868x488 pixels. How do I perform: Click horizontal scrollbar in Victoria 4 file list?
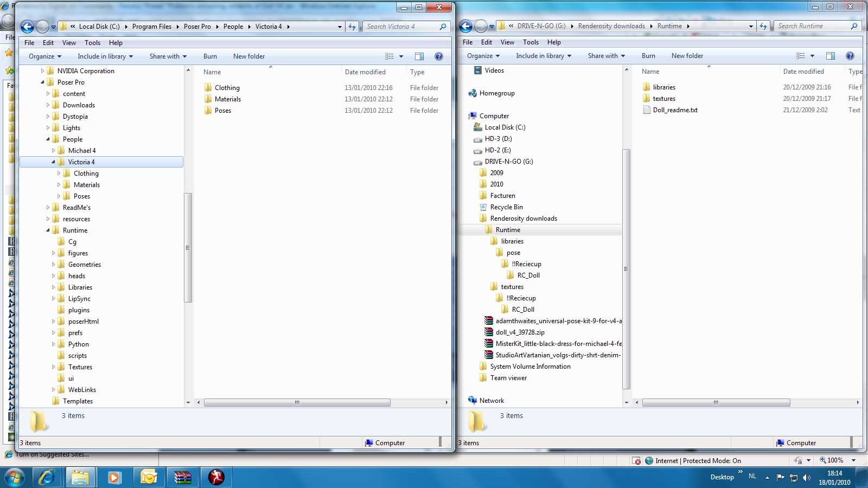click(x=297, y=402)
